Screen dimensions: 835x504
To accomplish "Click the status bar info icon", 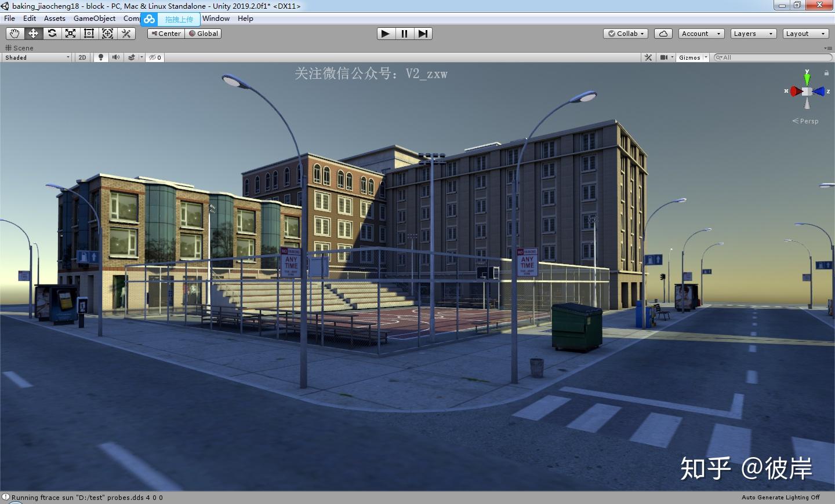I will click(x=6, y=497).
